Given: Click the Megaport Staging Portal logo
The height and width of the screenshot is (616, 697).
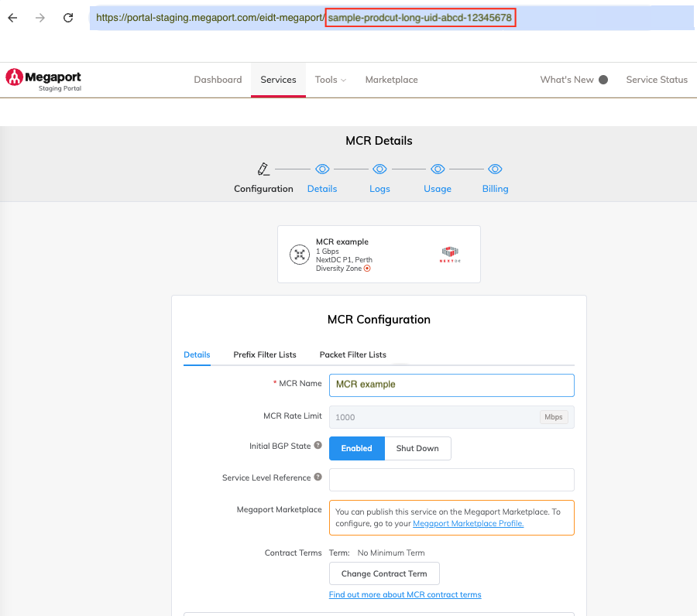Looking at the screenshot, I should [43, 80].
